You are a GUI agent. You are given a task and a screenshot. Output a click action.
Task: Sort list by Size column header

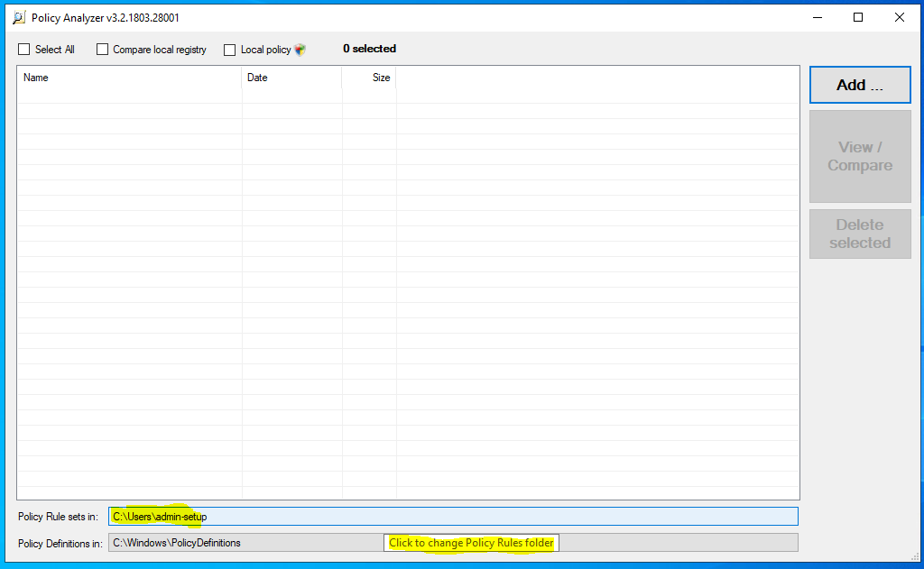pyautogui.click(x=369, y=78)
